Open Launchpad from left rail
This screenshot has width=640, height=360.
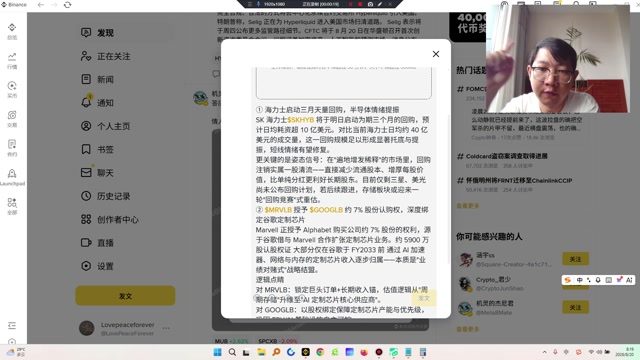tap(12, 177)
